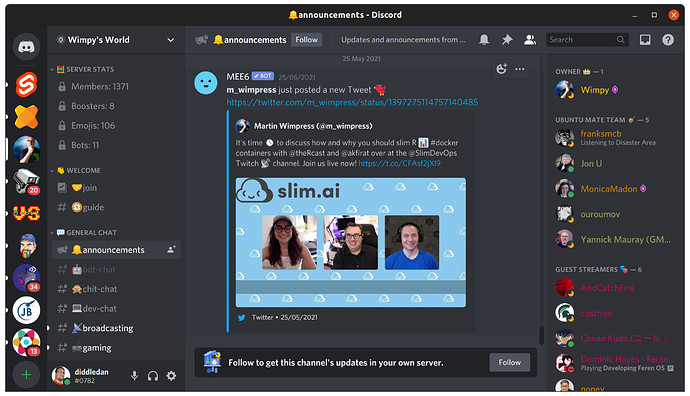Image resolution: width=690 pixels, height=396 pixels.
Task: Add a server with the plus icon
Action: [26, 374]
